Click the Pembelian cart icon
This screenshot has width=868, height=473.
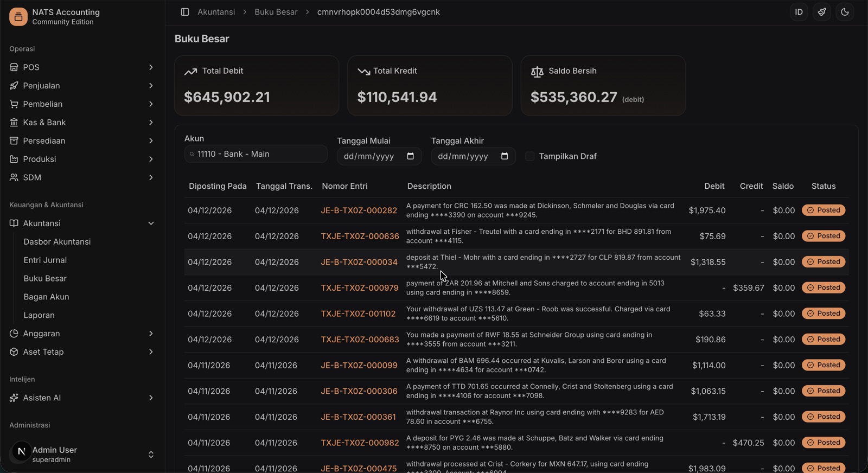14,104
